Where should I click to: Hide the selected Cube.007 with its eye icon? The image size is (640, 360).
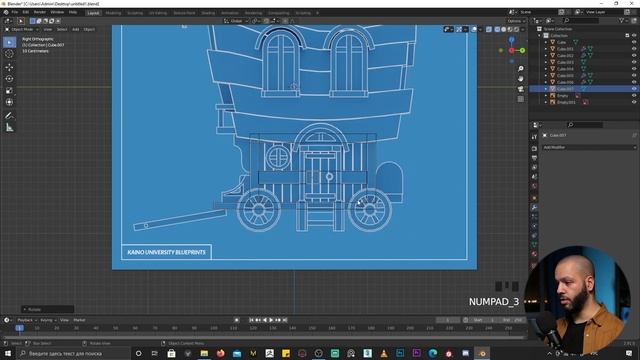[634, 89]
